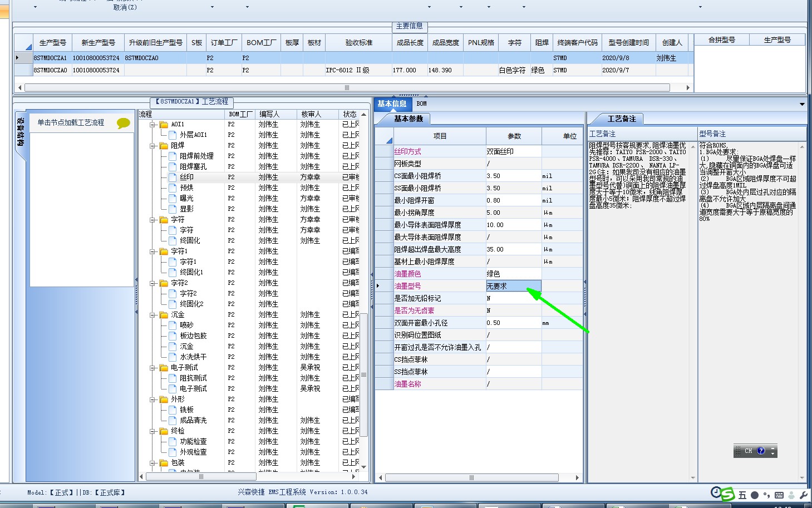812x508 pixels.
Task: Select main grid row 8S7MD0CZA1
Action: [x=354, y=58]
